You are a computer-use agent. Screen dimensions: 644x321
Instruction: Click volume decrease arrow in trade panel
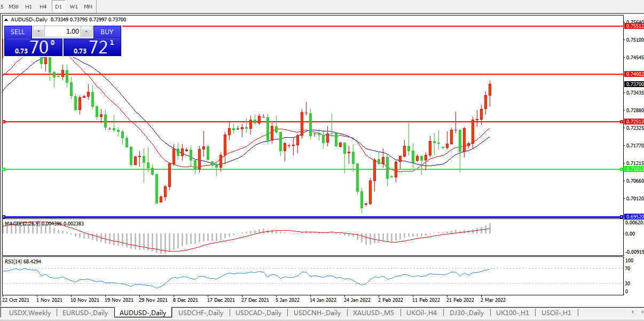click(38, 32)
